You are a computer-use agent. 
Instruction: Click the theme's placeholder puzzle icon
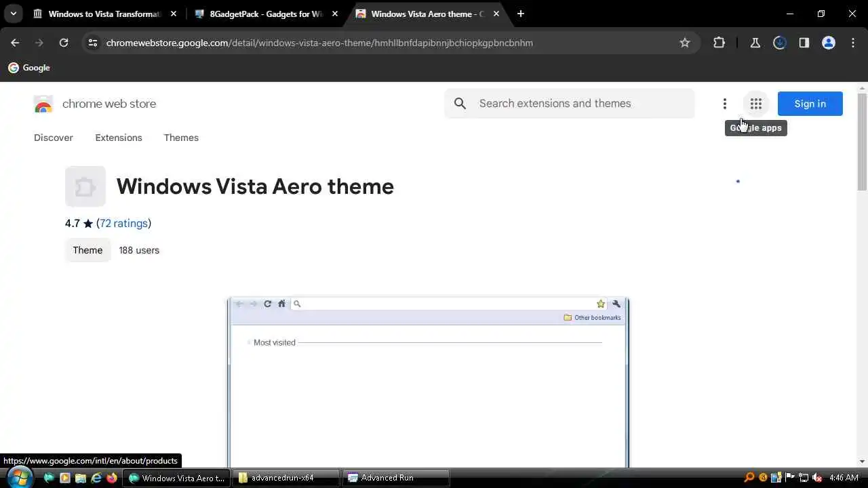[x=85, y=186]
